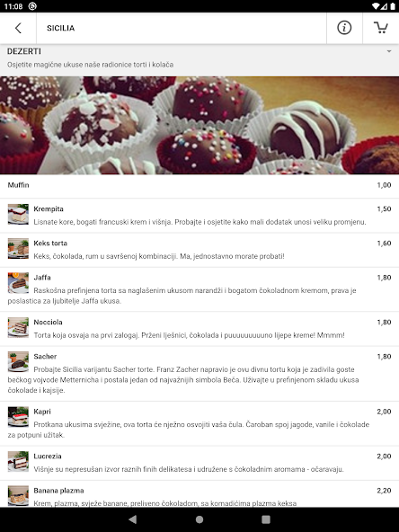Open the restaurant info icon
This screenshot has height=532, width=399.
pyautogui.click(x=344, y=28)
